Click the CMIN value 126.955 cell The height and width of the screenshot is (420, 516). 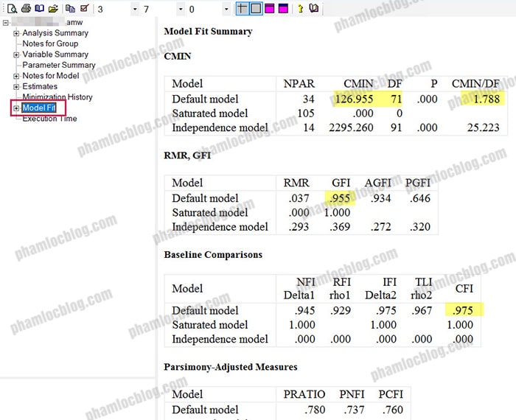[354, 99]
